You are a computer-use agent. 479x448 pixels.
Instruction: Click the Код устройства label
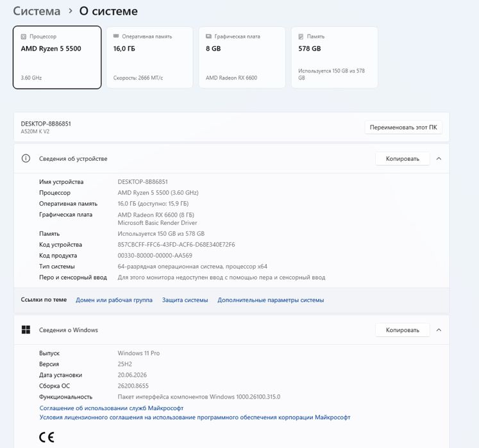tap(60, 245)
